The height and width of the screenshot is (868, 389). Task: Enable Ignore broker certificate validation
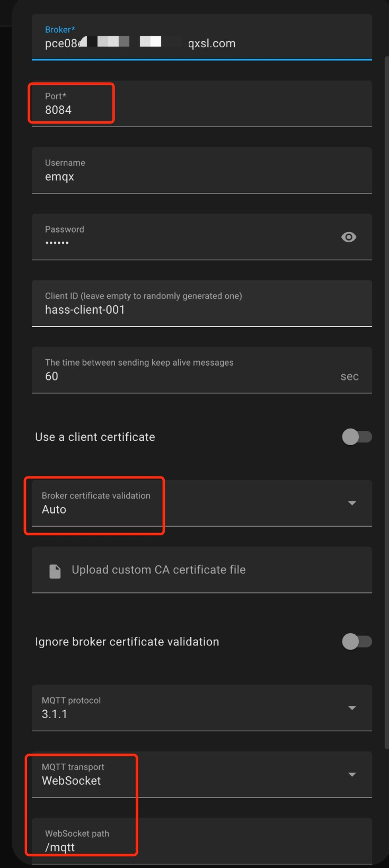[357, 641]
